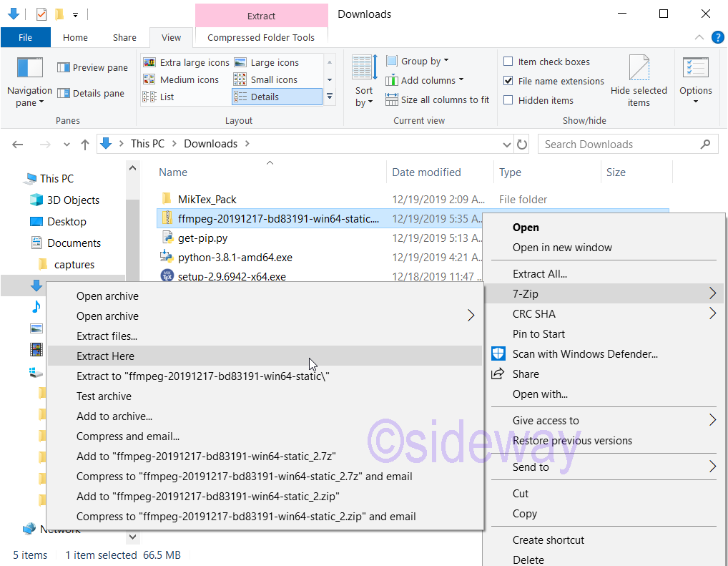Switch to List layout
Viewport: 728px width, 566px height.
pos(158,97)
